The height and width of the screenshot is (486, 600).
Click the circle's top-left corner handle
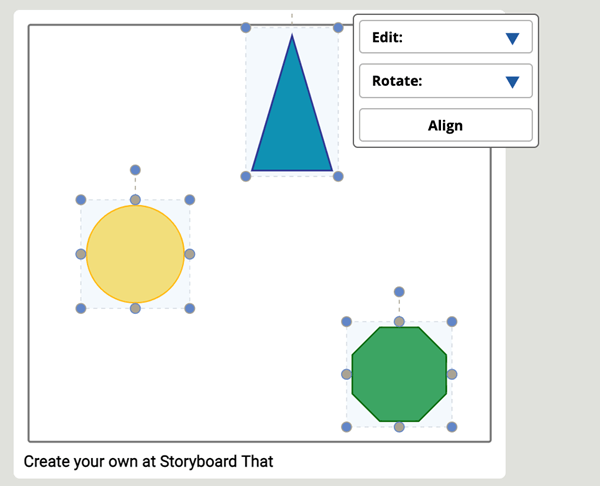(81, 200)
